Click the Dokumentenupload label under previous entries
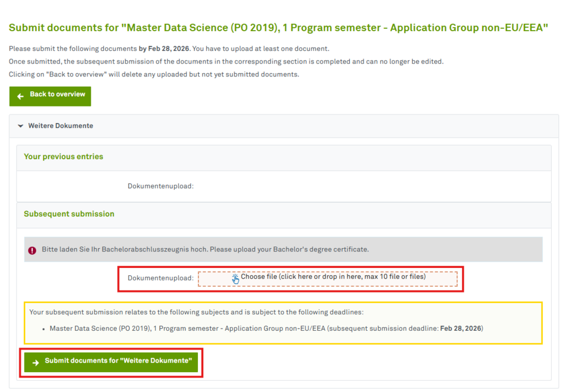The width and height of the screenshot is (567, 392). point(160,186)
